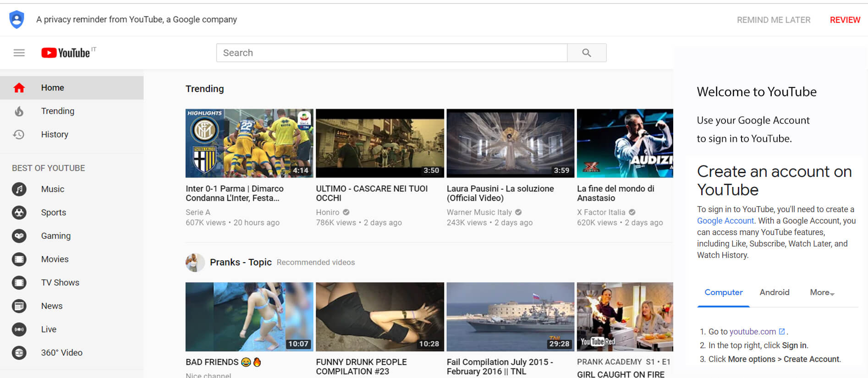Click REMIND ME LATER
The width and height of the screenshot is (868, 378).
[x=774, y=20]
